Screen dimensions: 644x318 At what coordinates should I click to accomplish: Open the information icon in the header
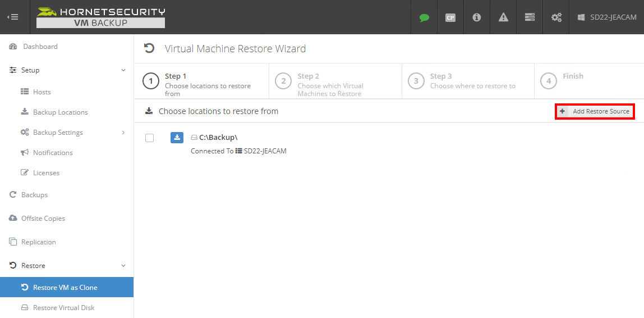(476, 17)
